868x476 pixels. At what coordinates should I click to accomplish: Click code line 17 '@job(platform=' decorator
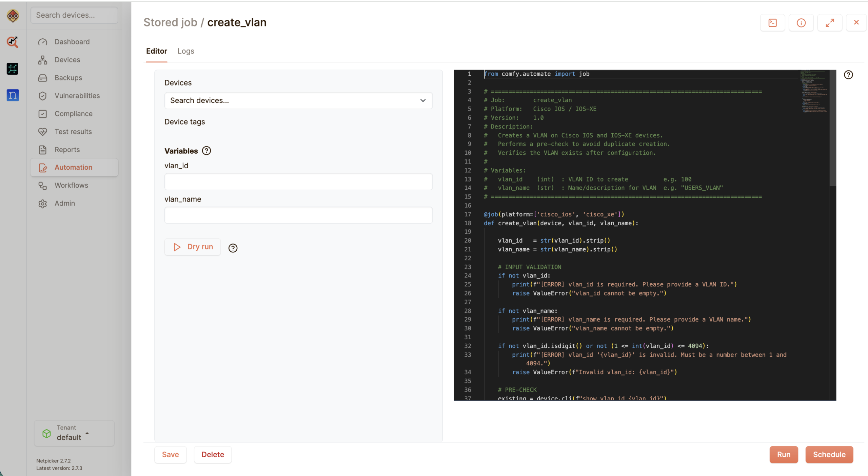(x=554, y=214)
